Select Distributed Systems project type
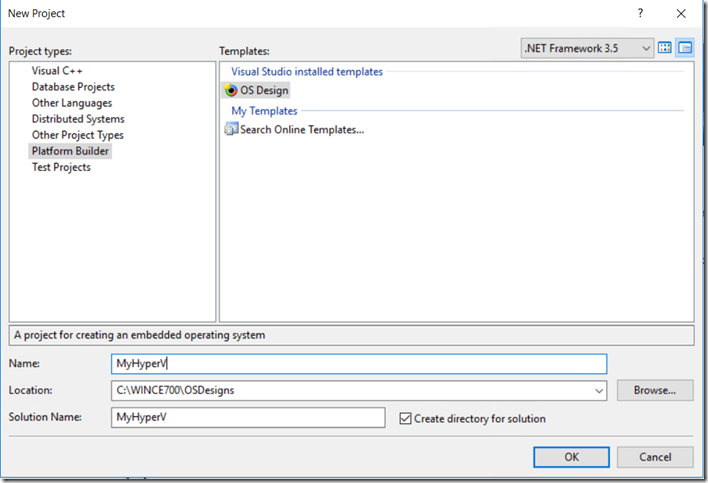The image size is (708, 483). [78, 119]
